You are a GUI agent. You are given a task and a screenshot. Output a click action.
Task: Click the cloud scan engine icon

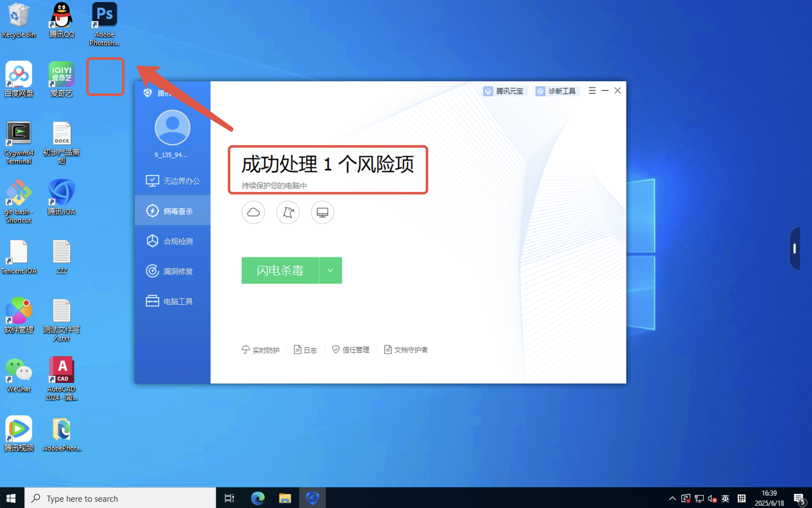253,212
